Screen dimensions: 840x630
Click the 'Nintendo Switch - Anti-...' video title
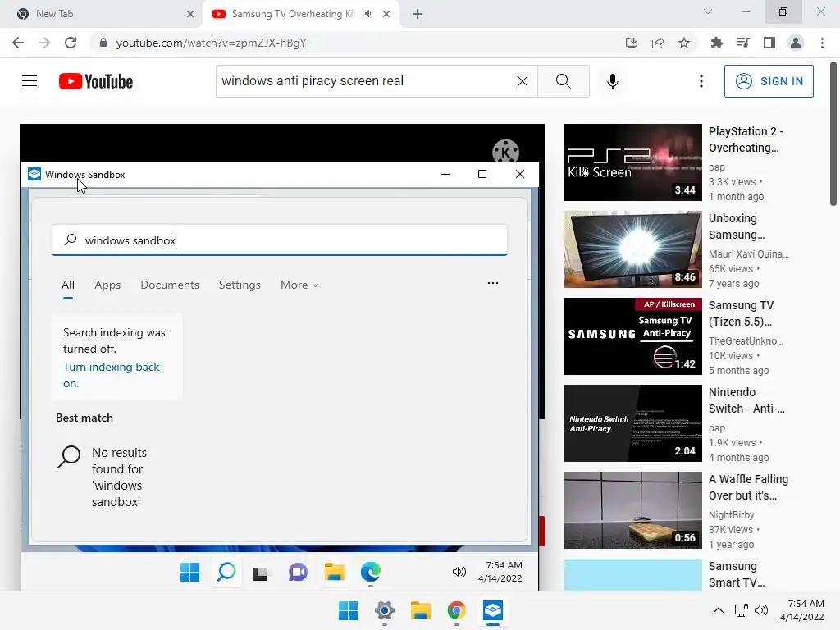(x=746, y=400)
